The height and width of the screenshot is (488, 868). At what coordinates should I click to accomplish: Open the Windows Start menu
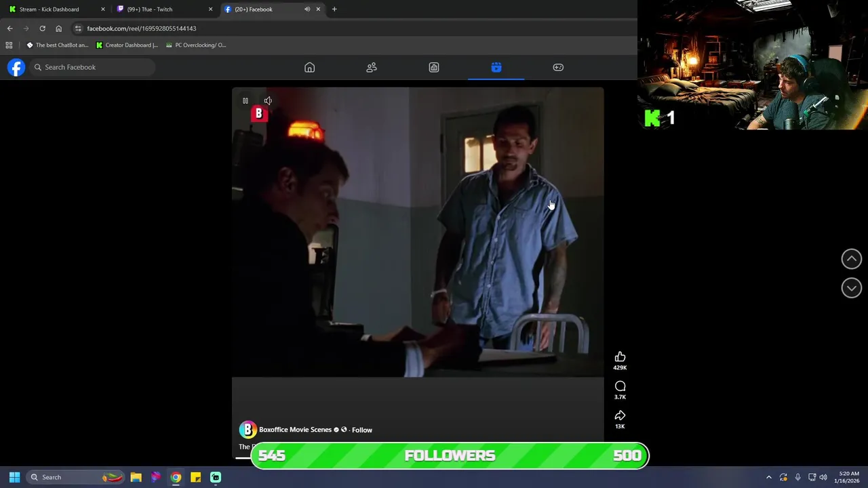[14, 477]
